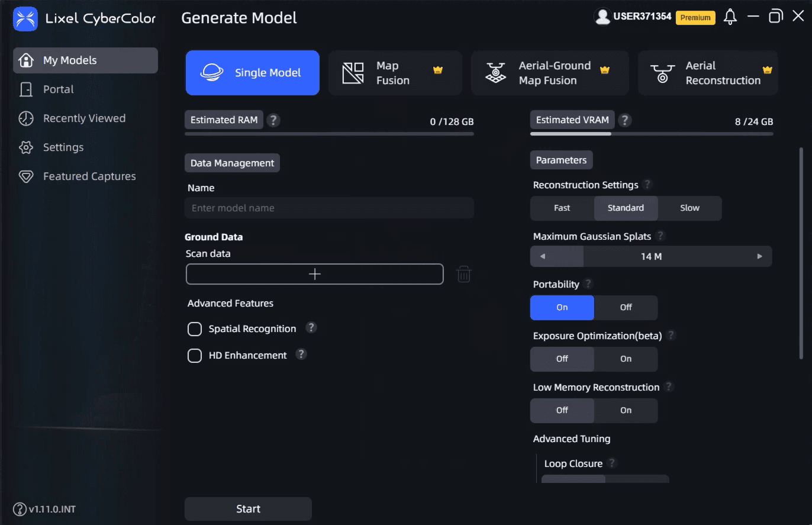The height and width of the screenshot is (525, 812).
Task: Open the notifications bell
Action: pyautogui.click(x=730, y=17)
